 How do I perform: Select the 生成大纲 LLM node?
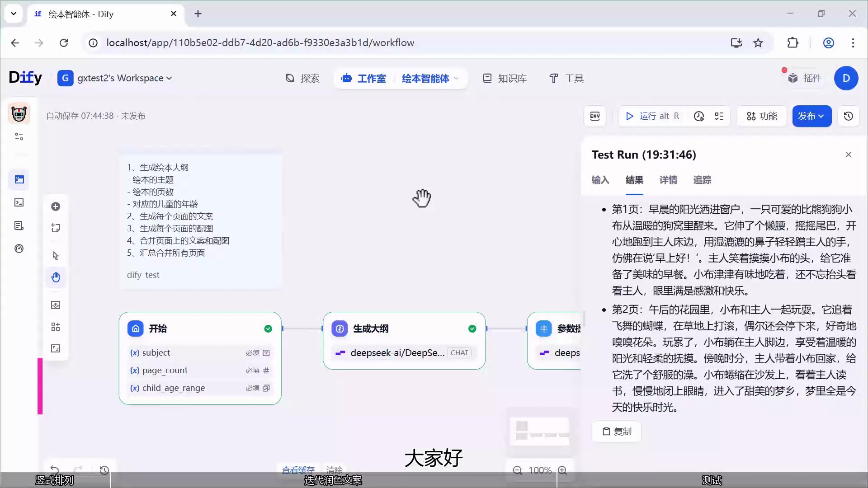point(404,341)
